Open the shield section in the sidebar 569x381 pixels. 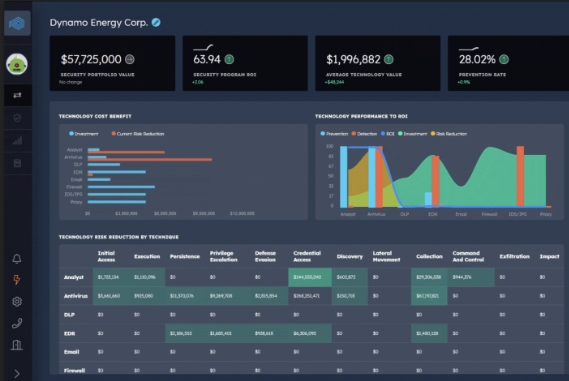click(17, 118)
